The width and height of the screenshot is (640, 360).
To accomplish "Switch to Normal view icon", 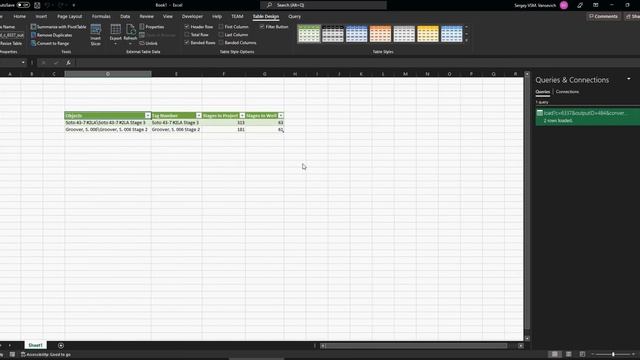I will 554,354.
